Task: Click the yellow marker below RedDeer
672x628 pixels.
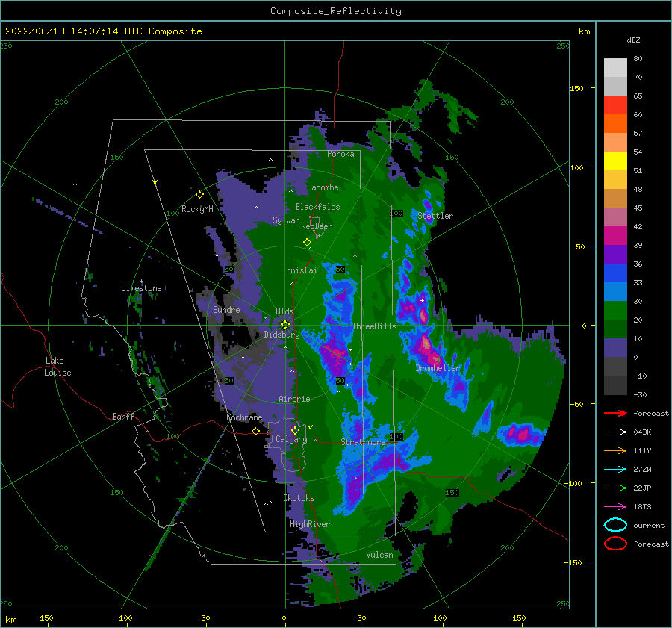Action: click(307, 243)
